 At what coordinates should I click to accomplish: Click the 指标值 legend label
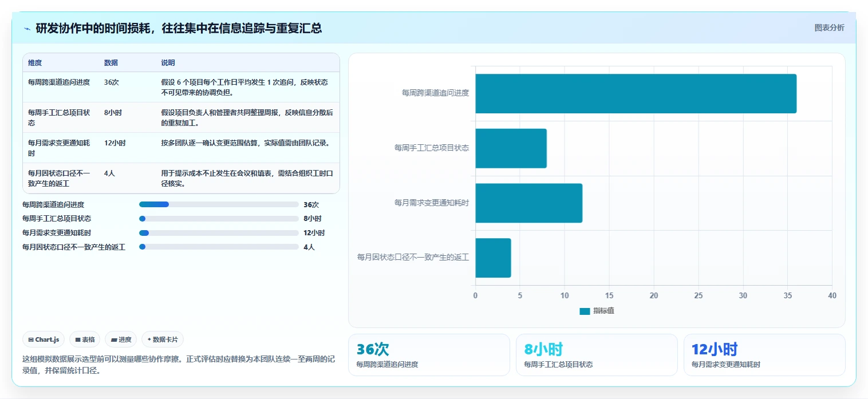[x=603, y=311]
